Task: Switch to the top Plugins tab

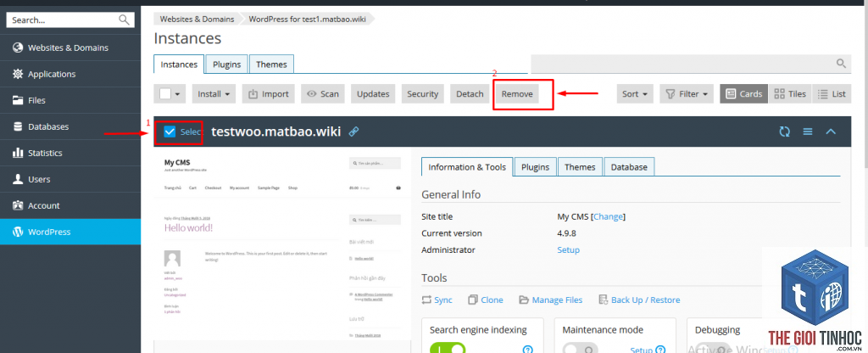Action: click(227, 64)
